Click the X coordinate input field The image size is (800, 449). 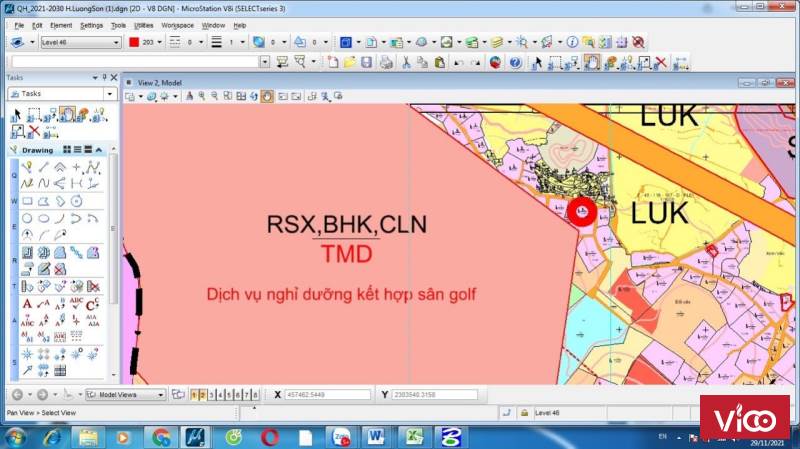coord(328,395)
